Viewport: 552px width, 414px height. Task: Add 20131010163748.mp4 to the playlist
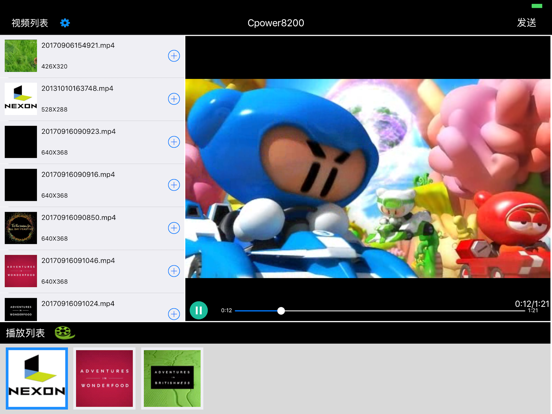click(x=174, y=99)
